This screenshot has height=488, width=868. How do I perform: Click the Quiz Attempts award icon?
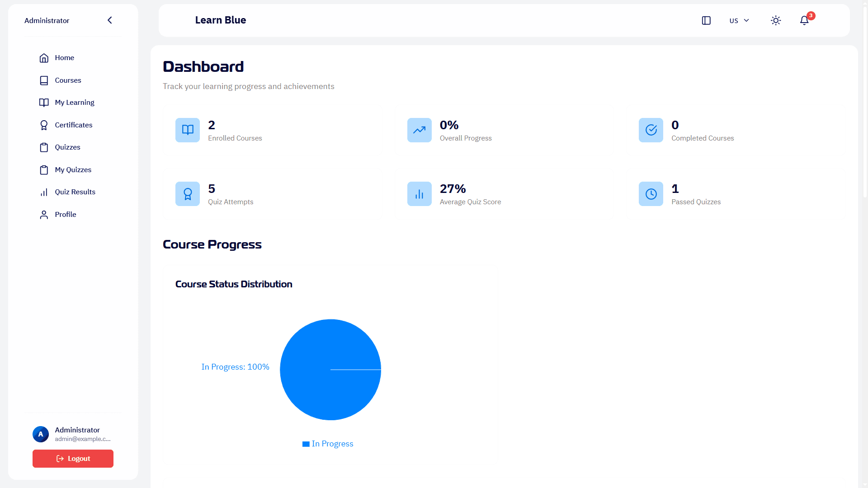(188, 194)
